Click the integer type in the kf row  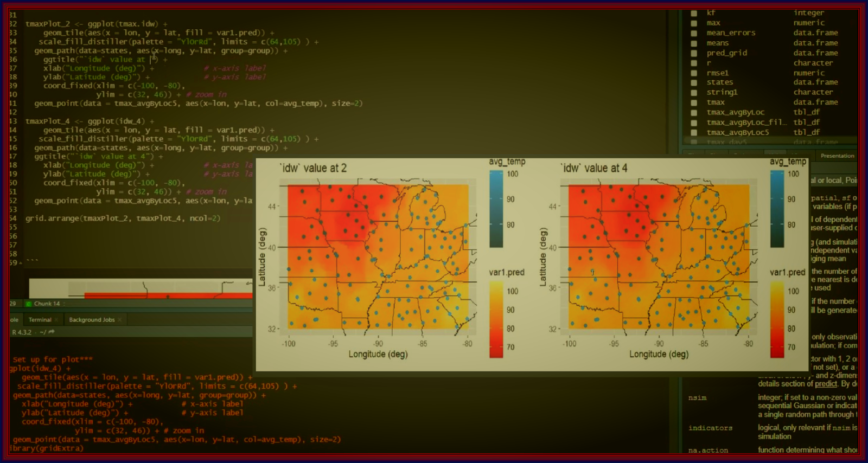[x=808, y=13]
